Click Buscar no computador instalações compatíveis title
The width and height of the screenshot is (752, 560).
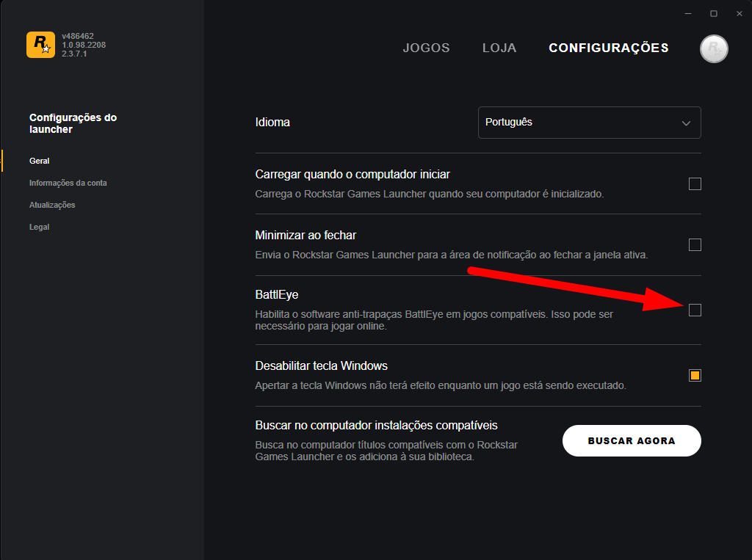point(377,425)
